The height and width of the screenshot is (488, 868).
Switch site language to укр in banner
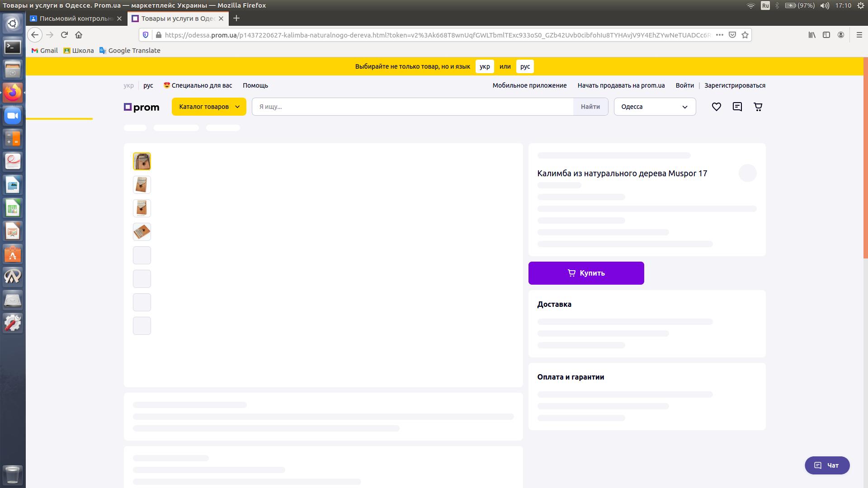(x=484, y=66)
